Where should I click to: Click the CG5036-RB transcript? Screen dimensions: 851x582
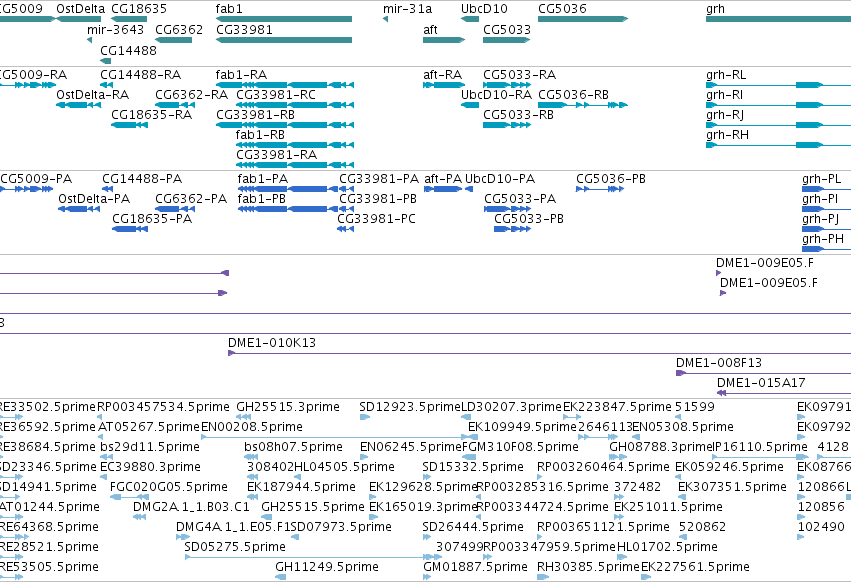(x=583, y=105)
